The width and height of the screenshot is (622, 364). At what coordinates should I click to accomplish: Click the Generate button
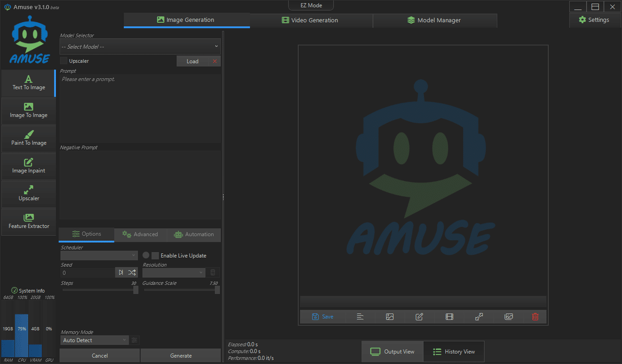coord(180,355)
